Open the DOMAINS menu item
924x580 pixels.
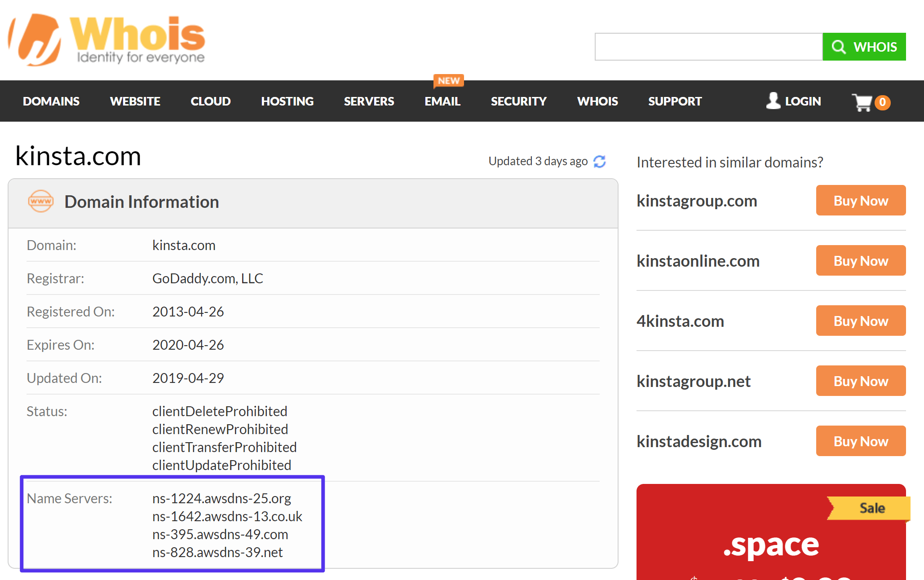51,101
